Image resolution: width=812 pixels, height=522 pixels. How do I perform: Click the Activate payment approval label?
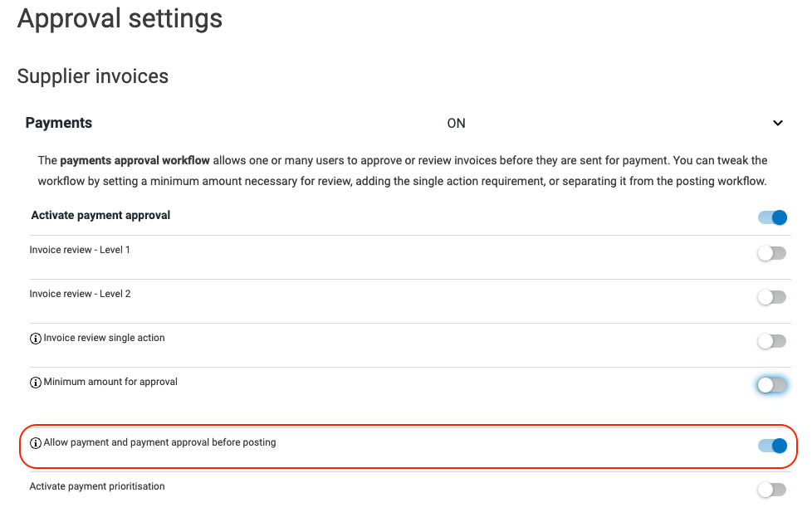pos(100,216)
